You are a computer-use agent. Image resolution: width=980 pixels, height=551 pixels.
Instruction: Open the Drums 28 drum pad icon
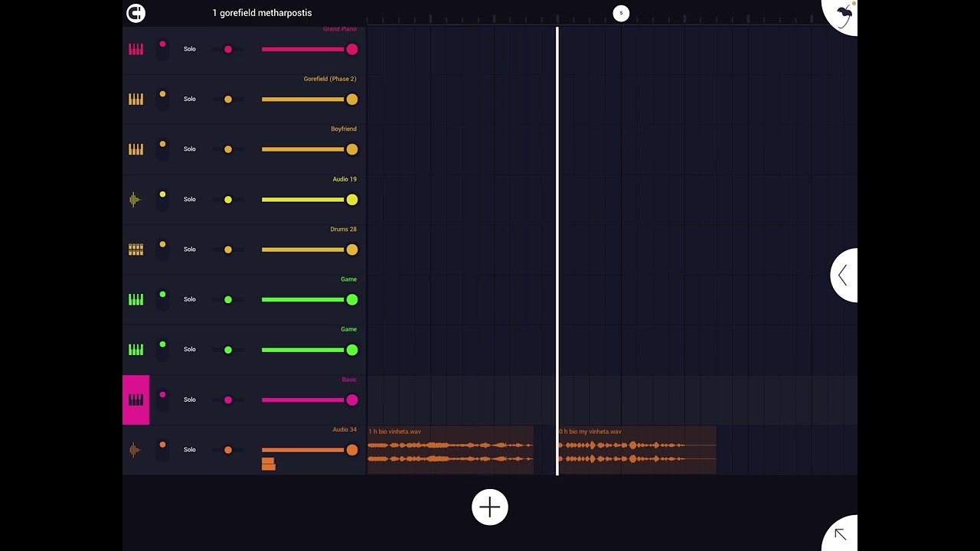click(136, 249)
